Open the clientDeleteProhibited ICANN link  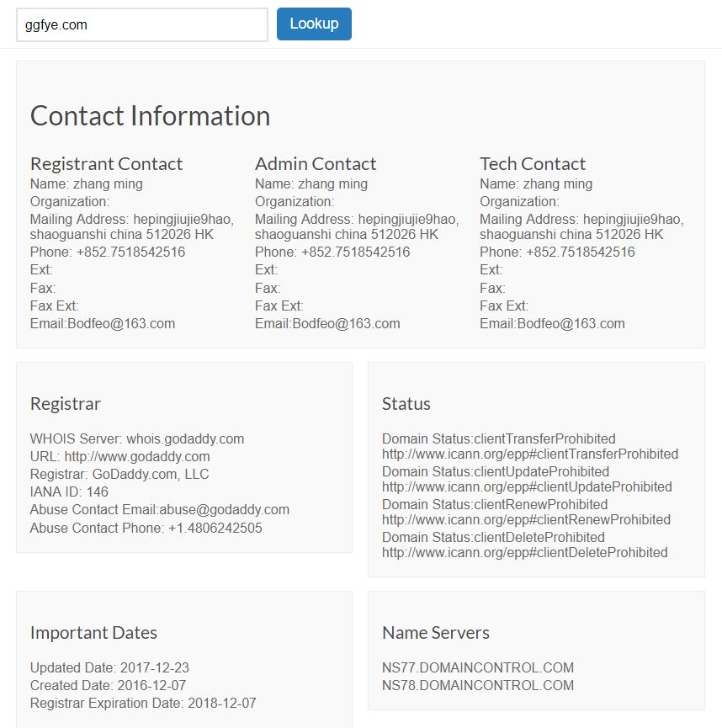[524, 552]
